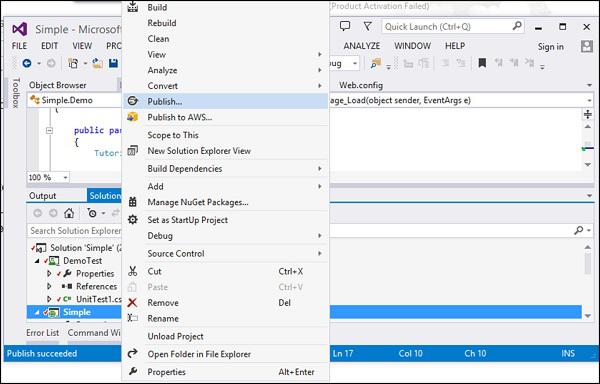This screenshot has width=600, height=384.
Task: Click the bookmark icon in toolbar
Action: 482,63
